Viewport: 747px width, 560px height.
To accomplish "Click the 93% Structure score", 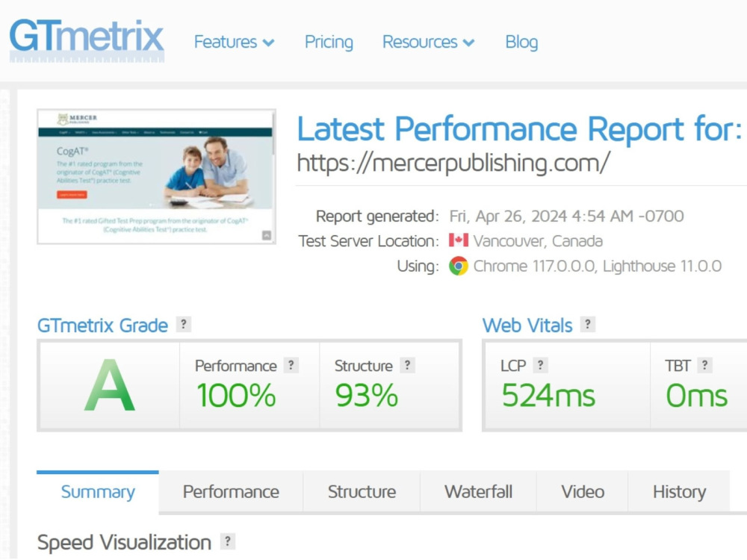I will pos(366,395).
